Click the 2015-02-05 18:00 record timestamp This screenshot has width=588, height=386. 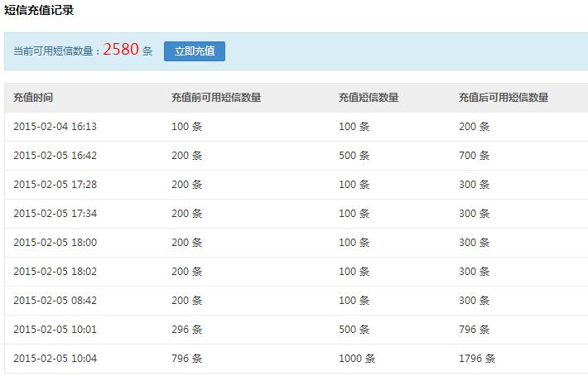[x=55, y=243]
